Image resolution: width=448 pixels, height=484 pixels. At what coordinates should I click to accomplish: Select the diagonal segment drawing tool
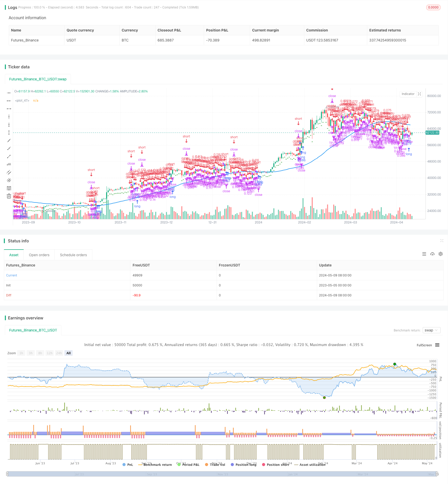pyautogui.click(x=9, y=156)
